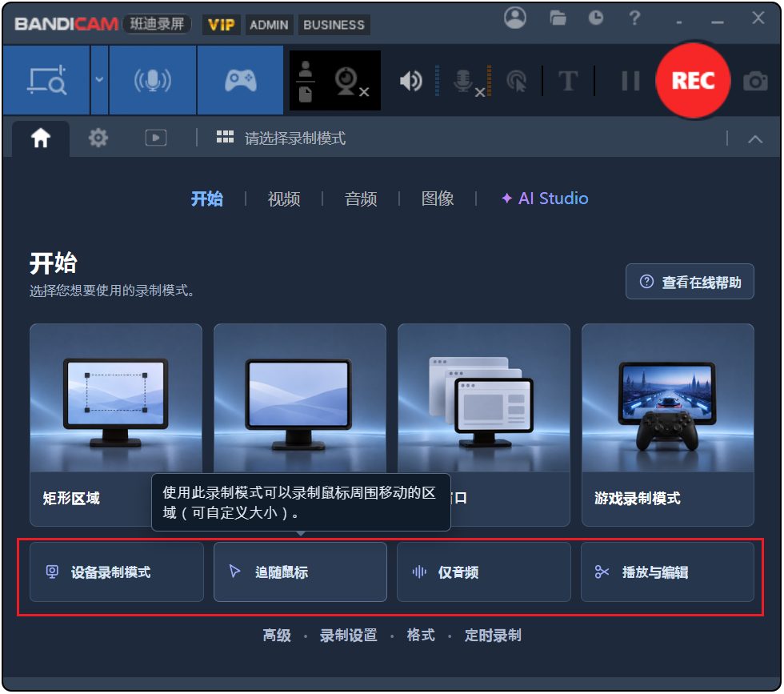
Task: Click the recording mode grid icon
Action: (225, 137)
